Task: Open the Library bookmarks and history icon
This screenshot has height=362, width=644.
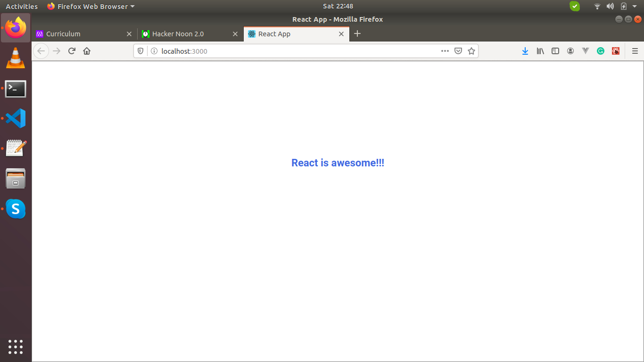Action: pos(540,51)
